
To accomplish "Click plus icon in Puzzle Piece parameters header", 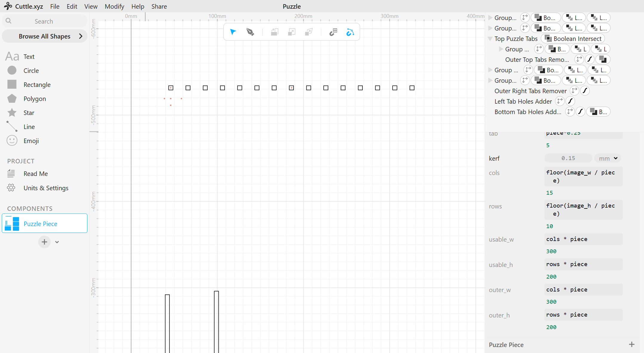I will (632, 344).
